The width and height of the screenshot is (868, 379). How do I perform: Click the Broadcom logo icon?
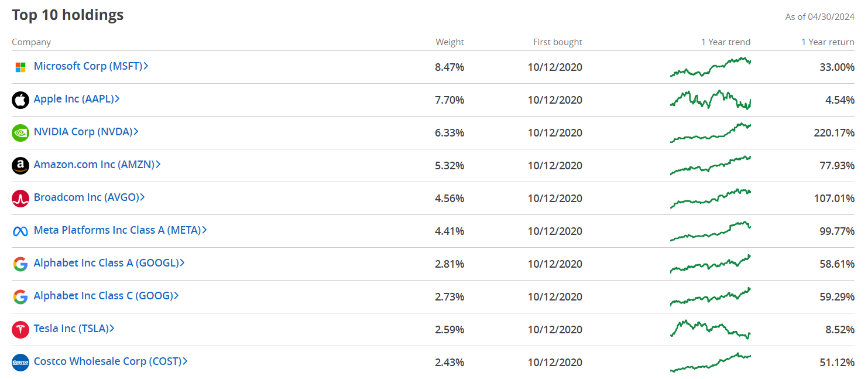point(20,199)
